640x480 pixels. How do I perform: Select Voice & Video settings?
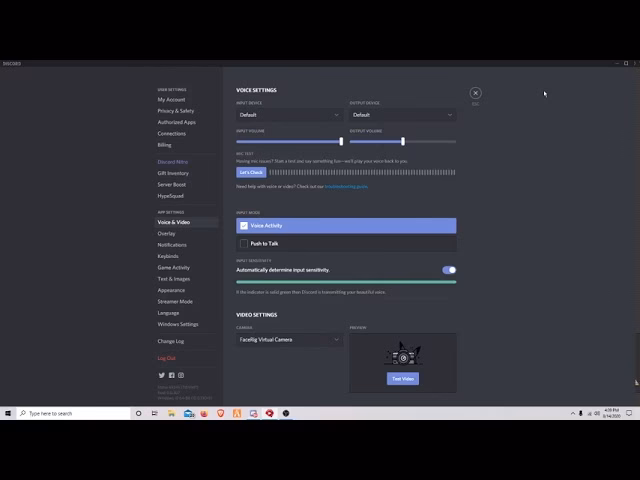pyautogui.click(x=187, y=222)
